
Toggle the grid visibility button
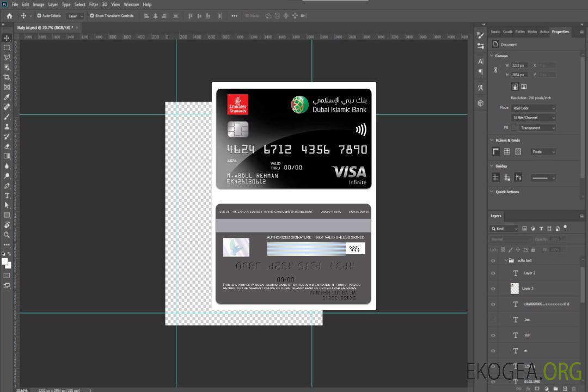(507, 151)
